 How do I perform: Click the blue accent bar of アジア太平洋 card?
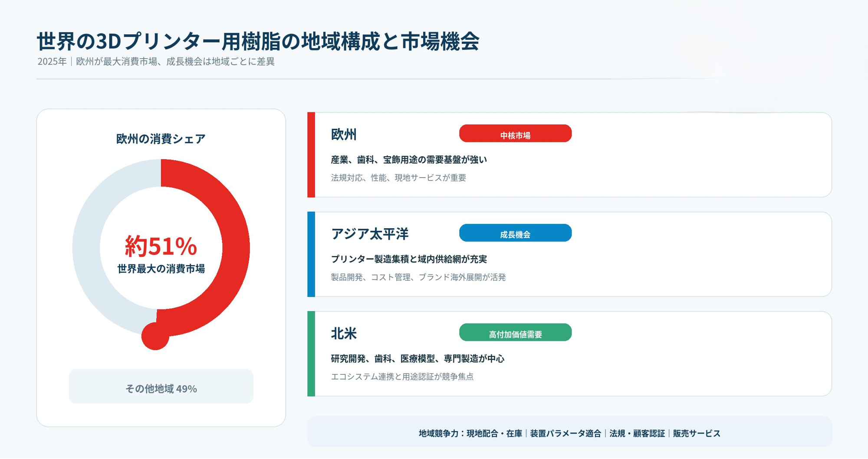click(311, 254)
